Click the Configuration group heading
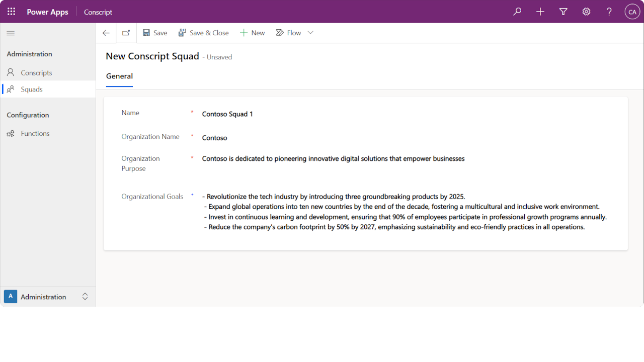The height and width of the screenshot is (362, 644). [x=28, y=115]
